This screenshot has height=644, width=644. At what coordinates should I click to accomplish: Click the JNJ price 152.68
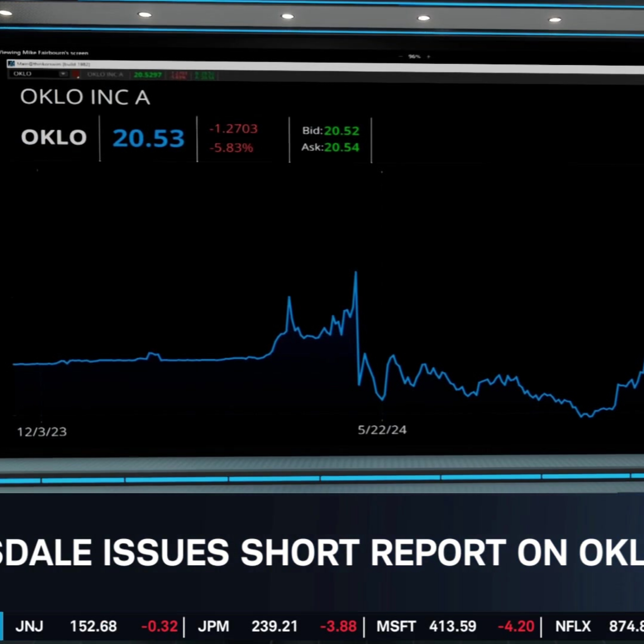(93, 626)
